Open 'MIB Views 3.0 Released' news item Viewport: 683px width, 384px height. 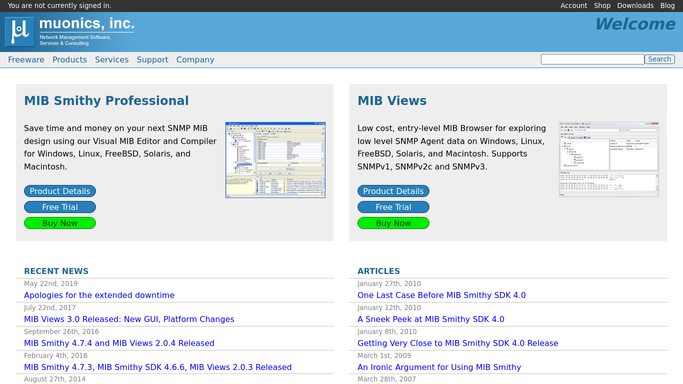click(129, 319)
